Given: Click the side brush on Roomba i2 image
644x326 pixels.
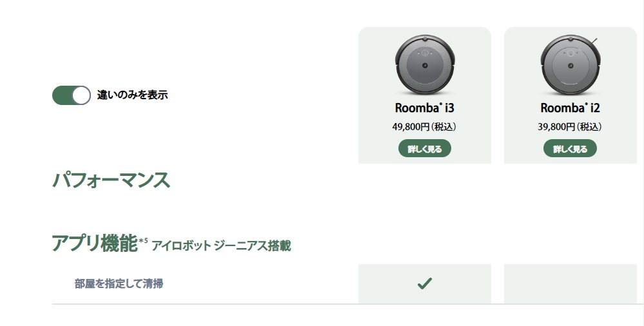Looking at the screenshot, I should (x=594, y=41).
